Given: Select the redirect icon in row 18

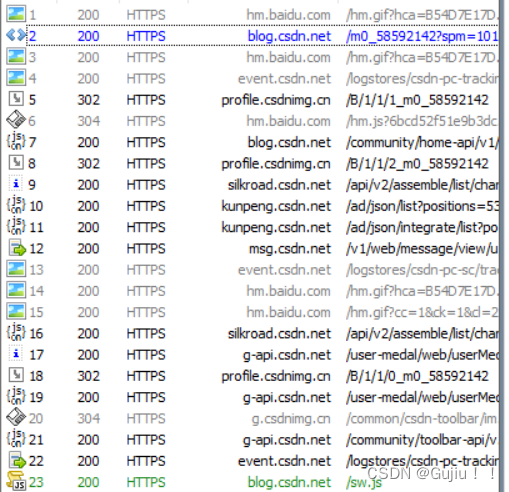Looking at the screenshot, I should [16, 375].
